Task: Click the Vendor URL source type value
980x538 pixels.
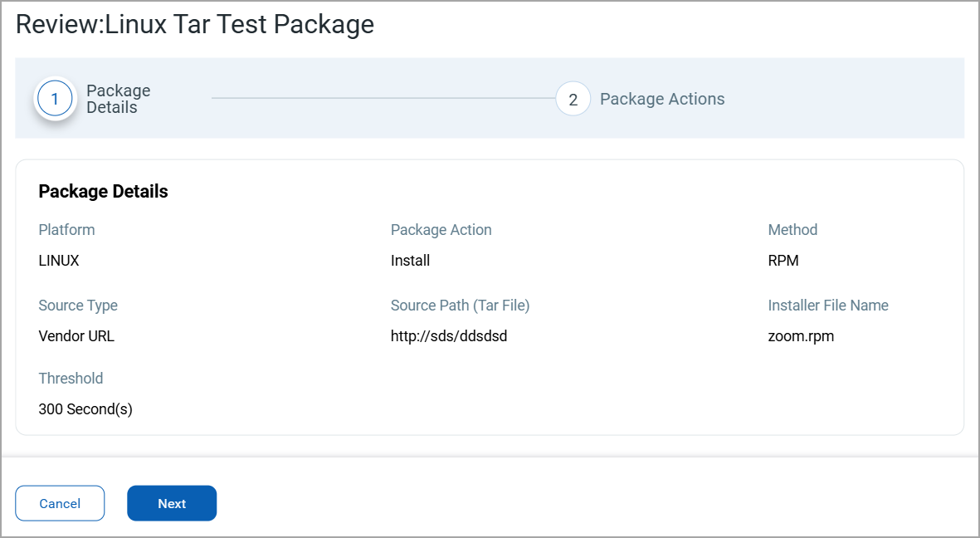Action: tap(76, 336)
